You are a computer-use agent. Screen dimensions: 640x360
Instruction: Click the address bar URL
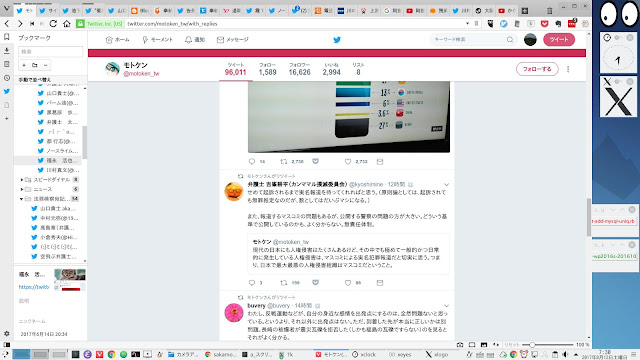(172, 24)
